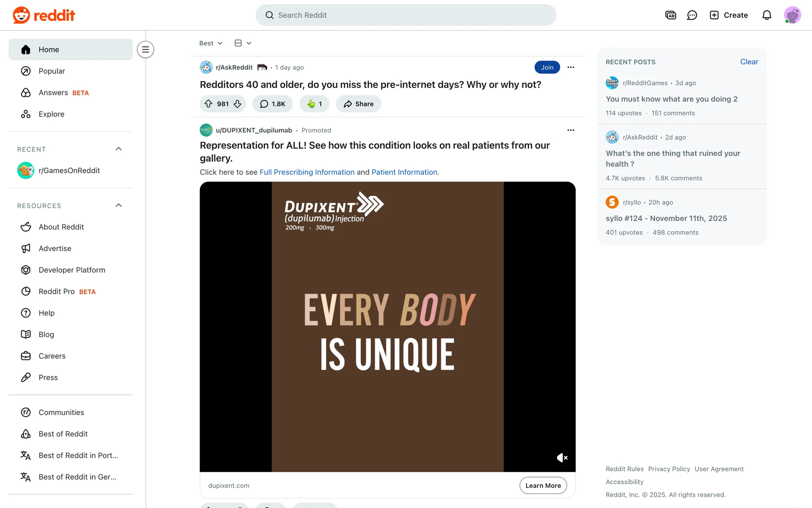Viewport: 812px width, 508px height.
Task: Click the Search Reddit field
Action: (x=406, y=15)
